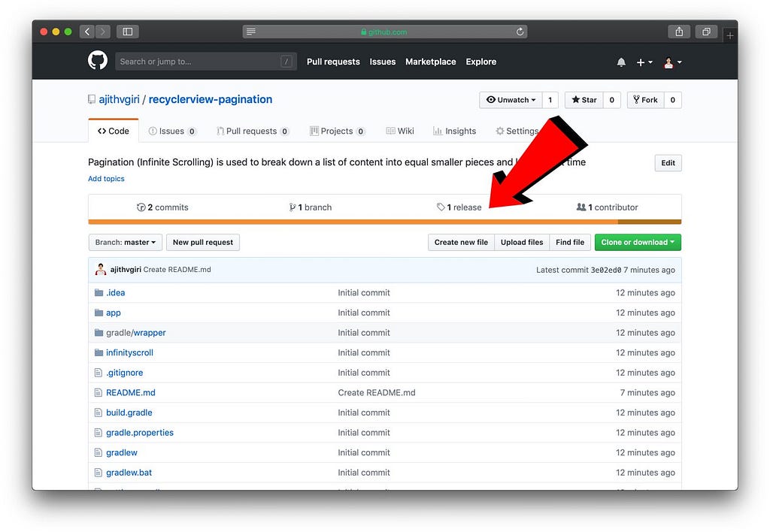Open the app folder
This screenshot has height=532, width=770.
[114, 313]
